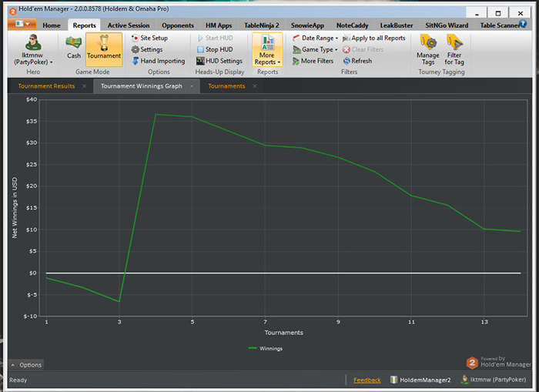Select the Reports ribbon tab
Image resolution: width=539 pixels, height=392 pixels.
pos(84,25)
